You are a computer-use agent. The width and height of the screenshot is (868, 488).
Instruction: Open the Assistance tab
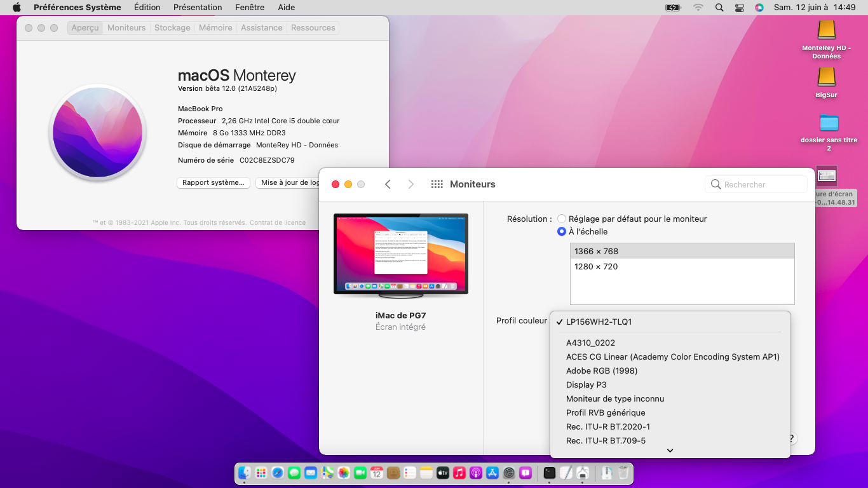262,28
